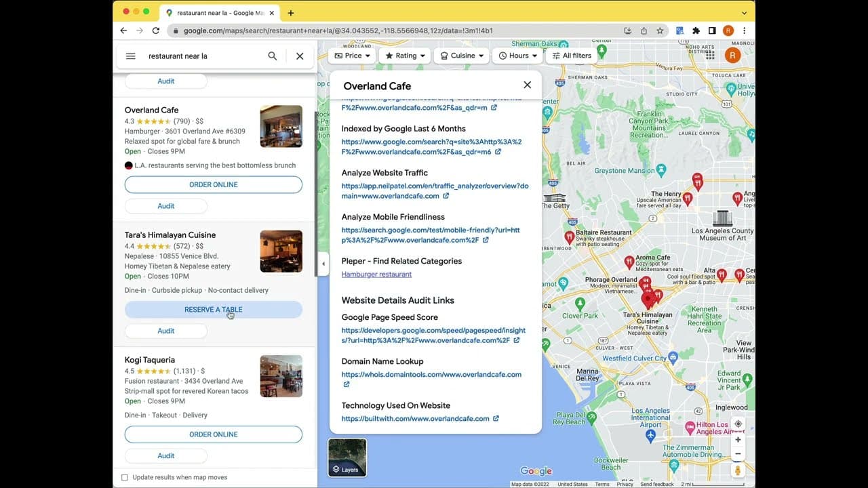The image size is (868, 488).
Task: Click the L.A. restaurants serving best bottomless brunch text
Action: pos(215,165)
